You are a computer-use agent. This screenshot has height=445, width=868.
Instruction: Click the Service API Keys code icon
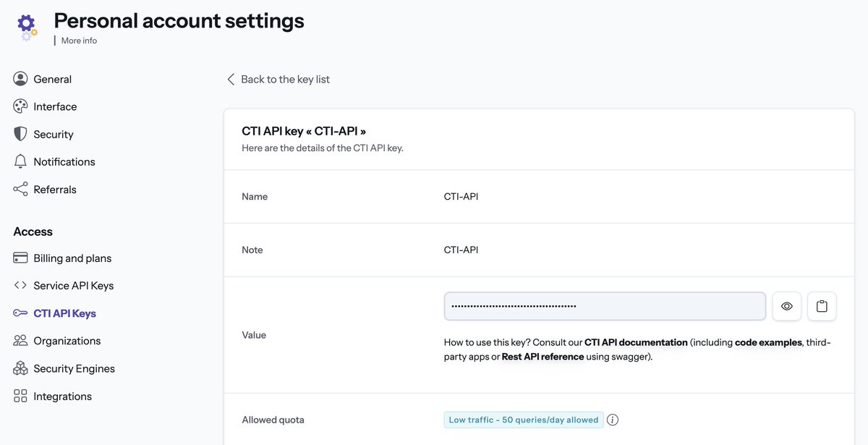coord(20,285)
